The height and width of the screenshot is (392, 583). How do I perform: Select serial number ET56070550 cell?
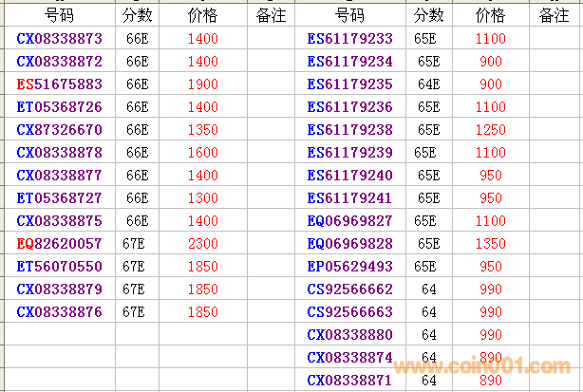pos(59,267)
